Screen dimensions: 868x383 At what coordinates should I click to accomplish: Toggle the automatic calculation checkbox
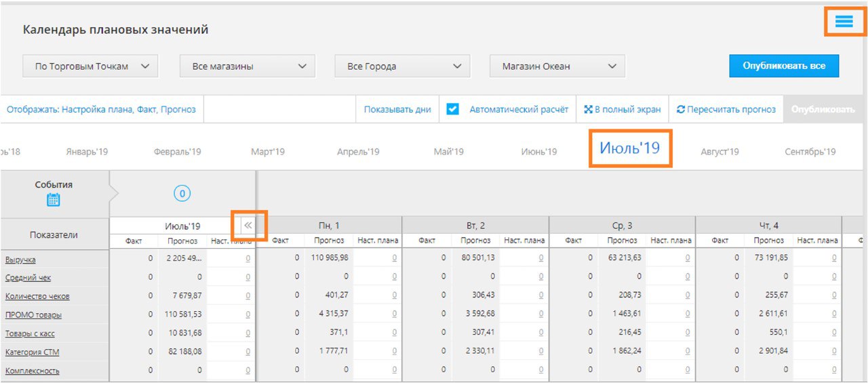tap(452, 109)
